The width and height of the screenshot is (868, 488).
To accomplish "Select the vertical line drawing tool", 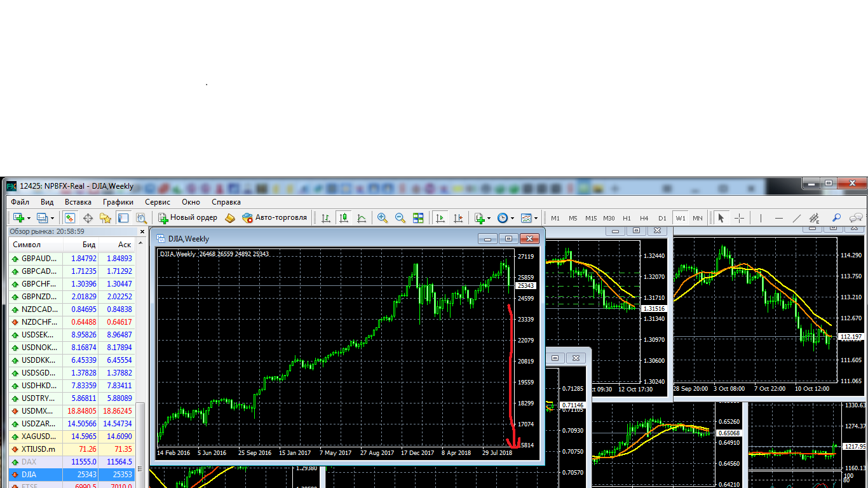I will [761, 218].
